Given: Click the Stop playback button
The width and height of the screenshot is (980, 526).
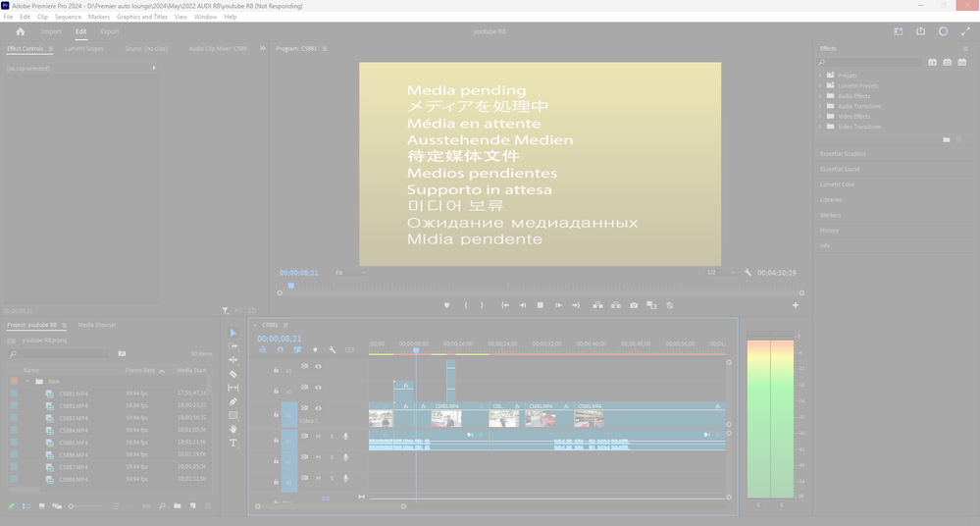Looking at the screenshot, I should [540, 305].
